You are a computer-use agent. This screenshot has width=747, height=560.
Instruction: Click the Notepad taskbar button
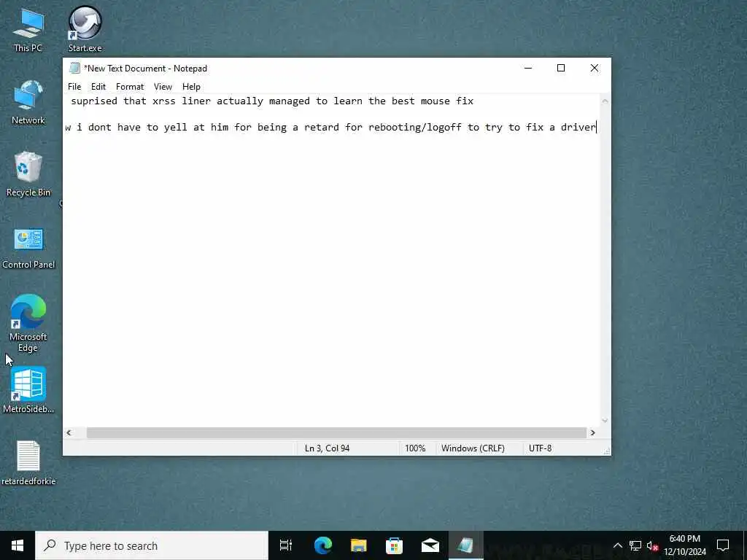[465, 545]
